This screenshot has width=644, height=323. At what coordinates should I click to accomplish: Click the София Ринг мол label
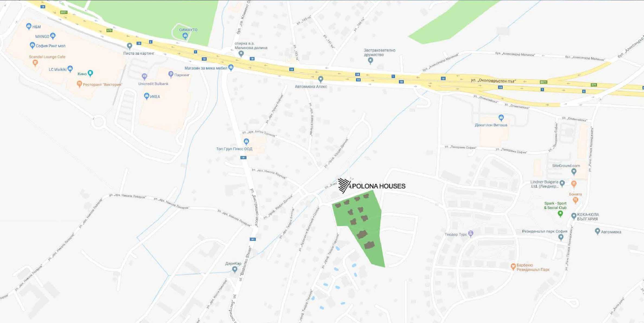pos(50,46)
